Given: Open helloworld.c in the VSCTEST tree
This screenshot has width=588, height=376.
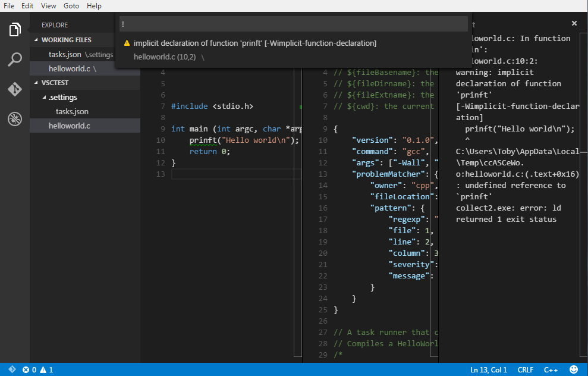Looking at the screenshot, I should 85,126.
